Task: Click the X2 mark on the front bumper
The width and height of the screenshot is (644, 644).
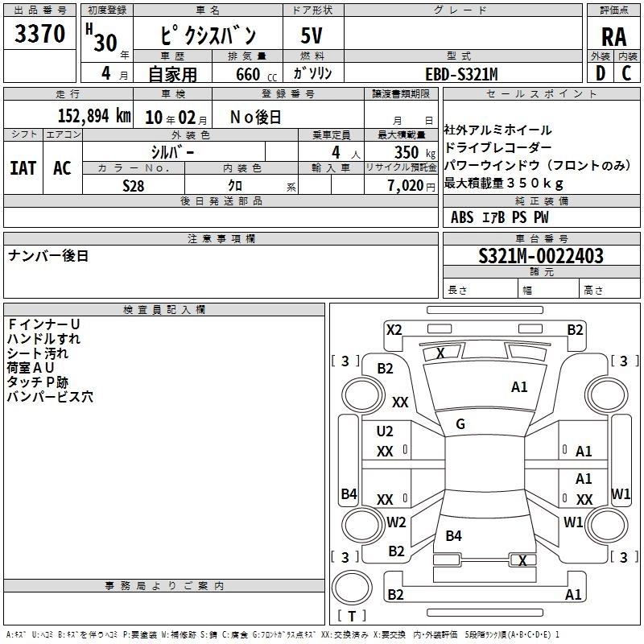Action: 394,330
